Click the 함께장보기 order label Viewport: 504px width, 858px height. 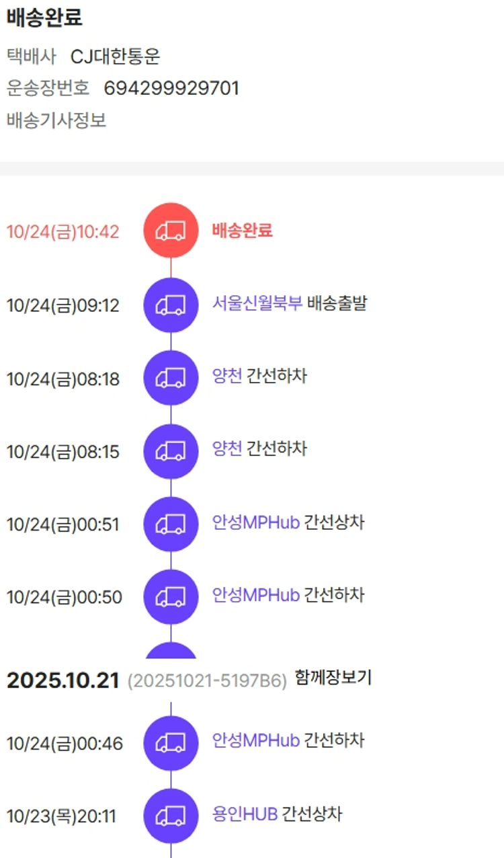tap(333, 678)
